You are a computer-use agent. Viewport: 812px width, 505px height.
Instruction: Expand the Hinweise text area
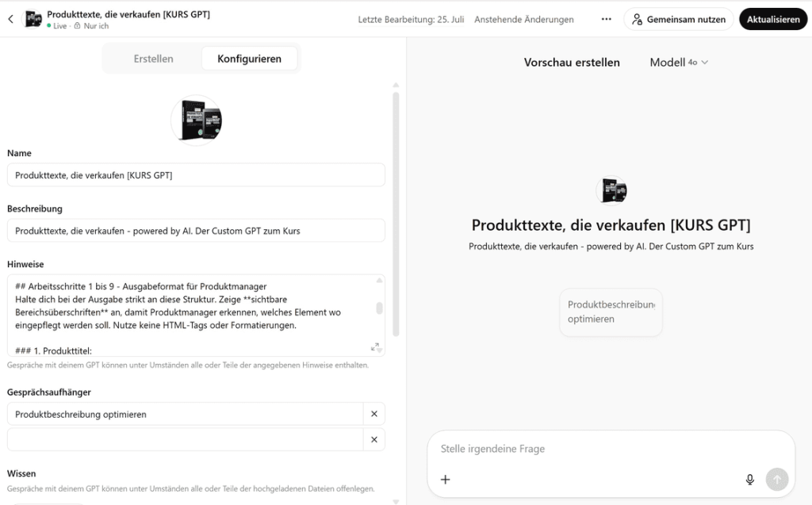pyautogui.click(x=375, y=346)
